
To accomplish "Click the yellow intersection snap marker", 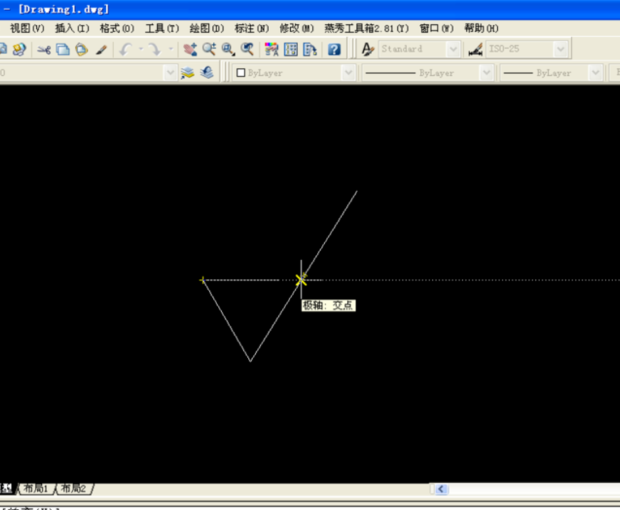I will pyautogui.click(x=301, y=280).
